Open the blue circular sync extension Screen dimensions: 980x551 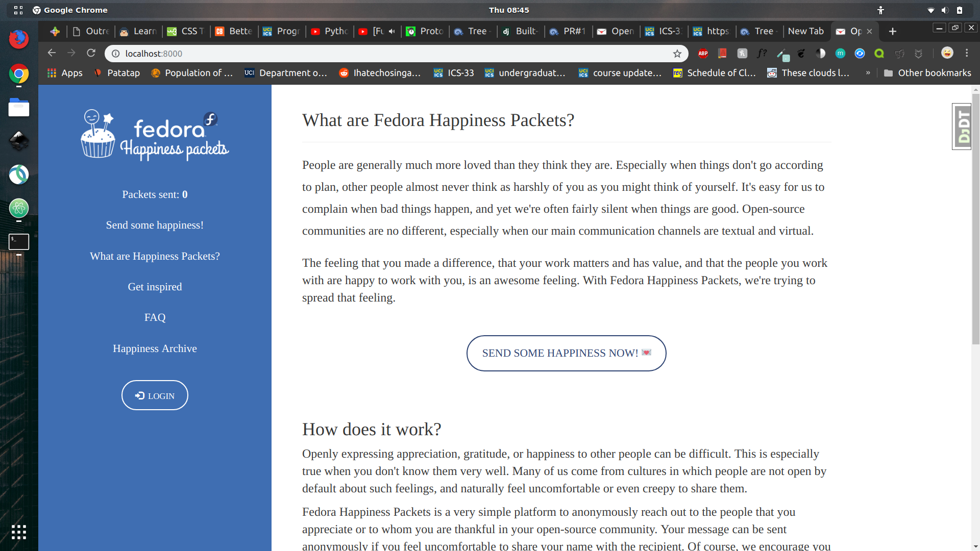860,53
